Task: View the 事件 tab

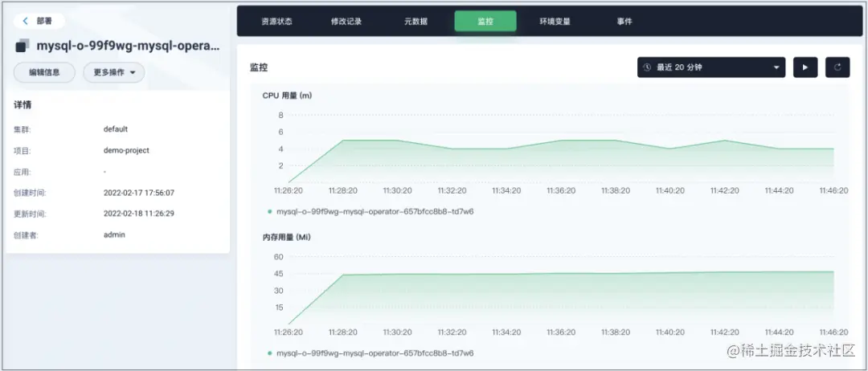Action: click(x=624, y=22)
